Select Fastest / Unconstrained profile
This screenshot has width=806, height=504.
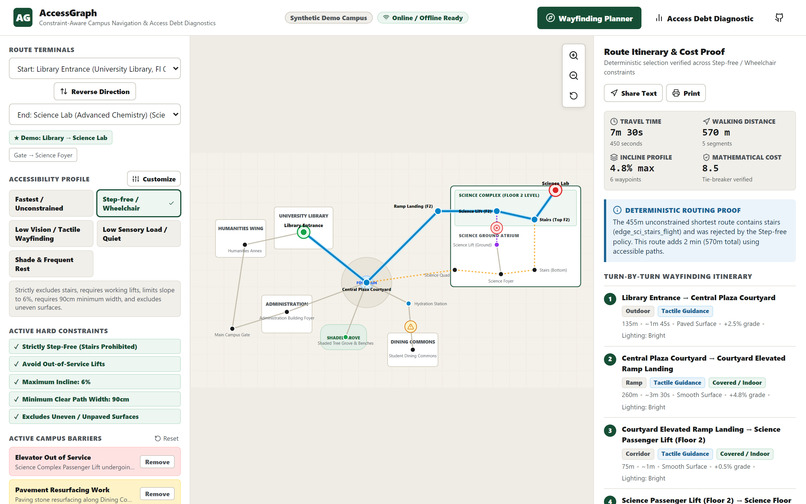(51, 204)
